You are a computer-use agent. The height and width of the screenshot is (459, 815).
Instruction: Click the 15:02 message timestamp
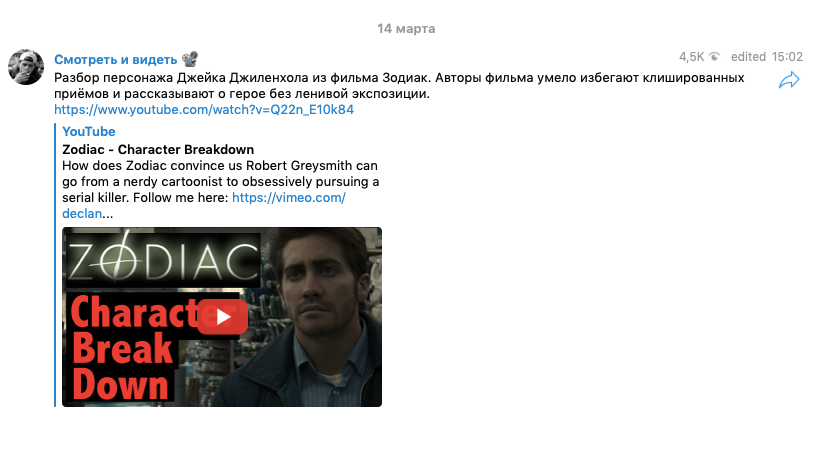tap(787, 57)
